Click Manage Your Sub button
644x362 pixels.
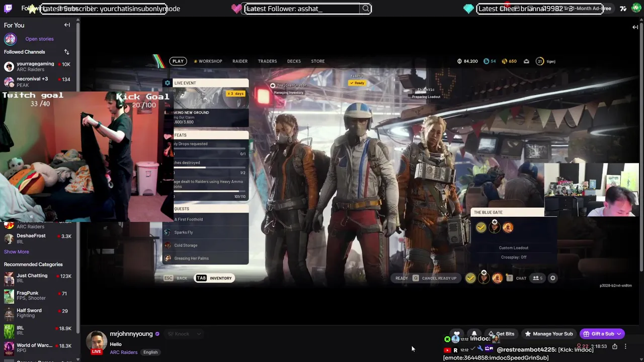(x=548, y=334)
